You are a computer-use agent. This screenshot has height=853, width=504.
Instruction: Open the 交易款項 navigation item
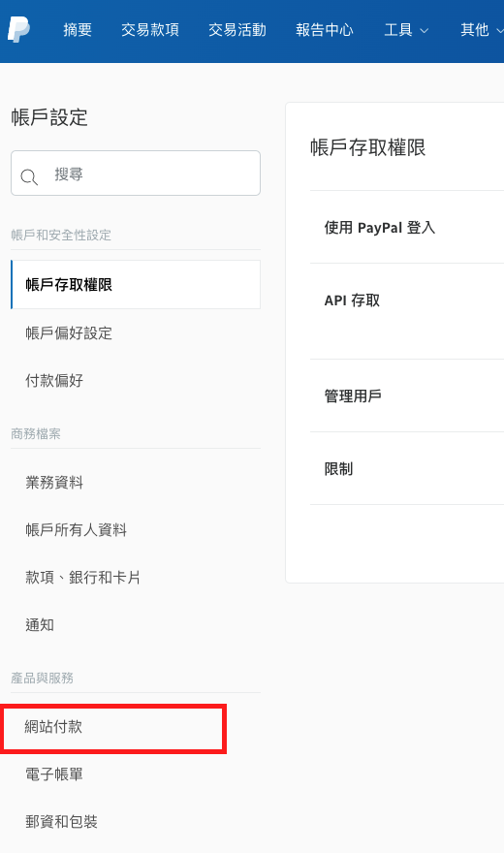tap(150, 30)
